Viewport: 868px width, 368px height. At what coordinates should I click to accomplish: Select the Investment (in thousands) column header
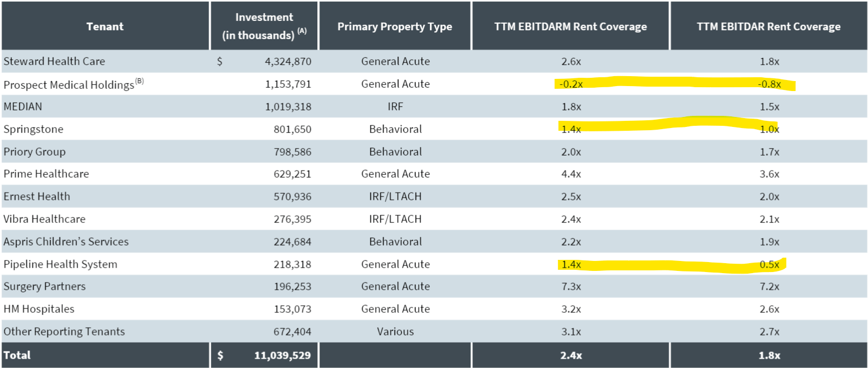pyautogui.click(x=264, y=26)
